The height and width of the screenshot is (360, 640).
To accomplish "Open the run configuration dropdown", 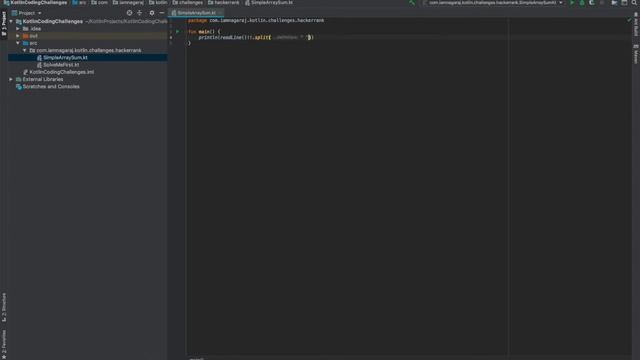I will [x=493, y=2].
